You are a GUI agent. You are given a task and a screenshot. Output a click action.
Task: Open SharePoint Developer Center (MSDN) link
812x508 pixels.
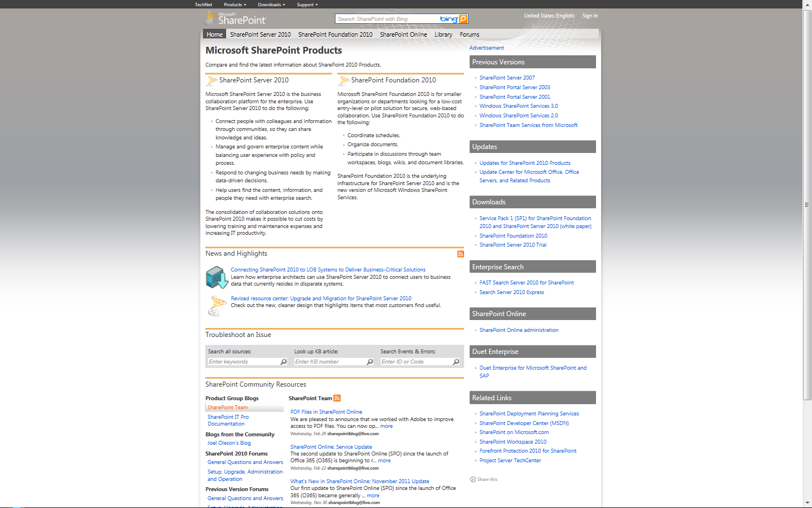point(524,423)
